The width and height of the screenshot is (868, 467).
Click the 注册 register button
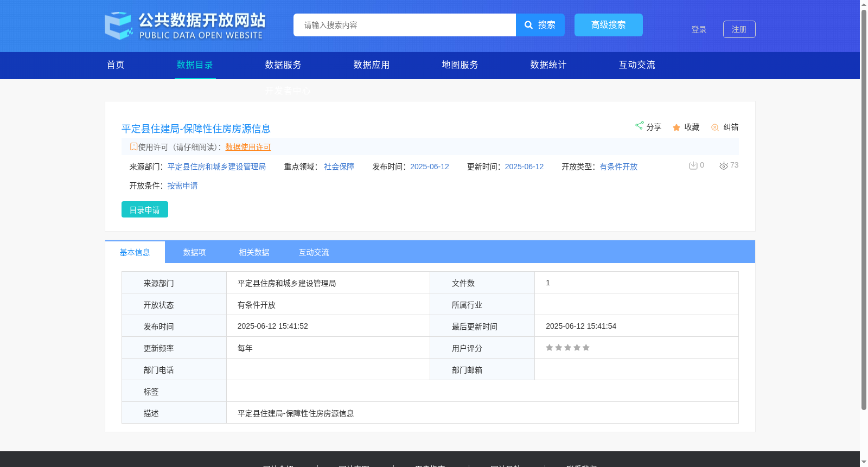739,29
